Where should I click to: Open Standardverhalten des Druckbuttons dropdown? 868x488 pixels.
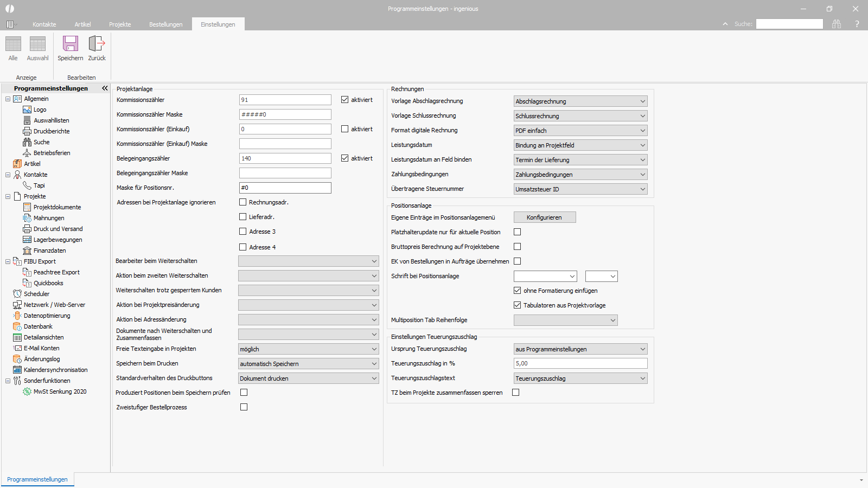(x=309, y=378)
